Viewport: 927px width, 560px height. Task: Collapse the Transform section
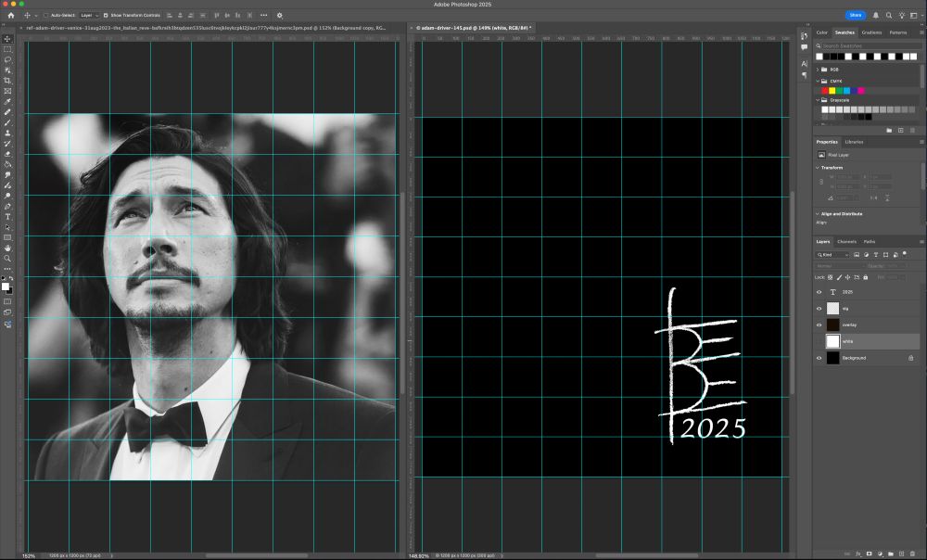pyautogui.click(x=818, y=168)
